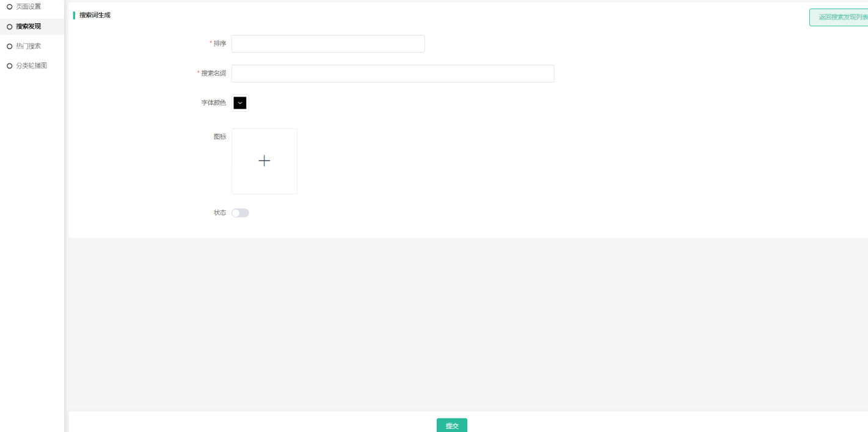The height and width of the screenshot is (432, 868).
Task: Toggle the 状态 switch on
Action: click(x=240, y=213)
